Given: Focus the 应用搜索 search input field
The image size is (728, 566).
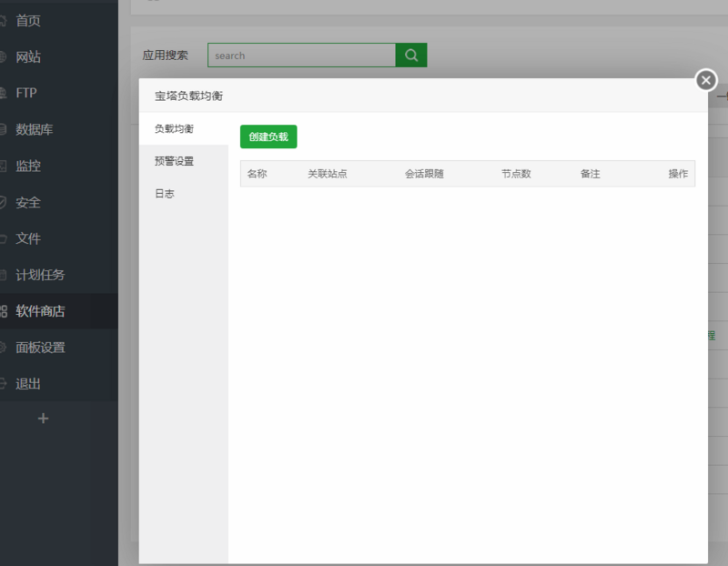Looking at the screenshot, I should 301,56.
